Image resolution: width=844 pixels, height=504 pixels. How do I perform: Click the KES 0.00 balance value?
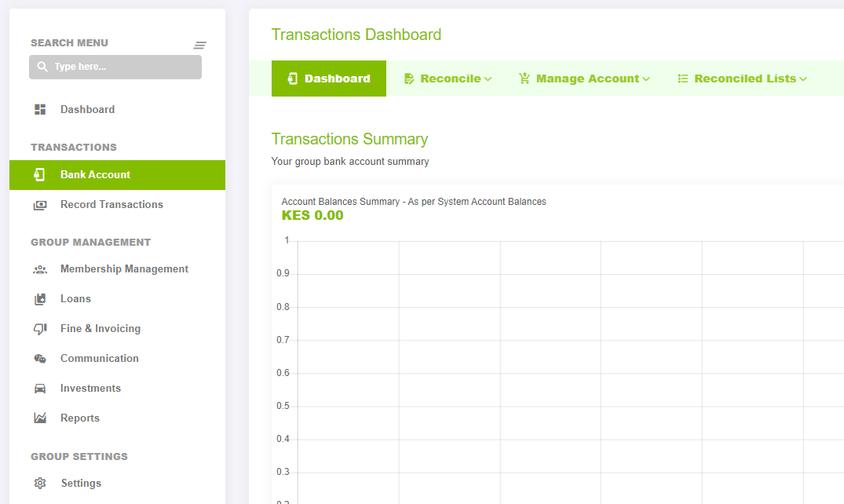pos(312,215)
